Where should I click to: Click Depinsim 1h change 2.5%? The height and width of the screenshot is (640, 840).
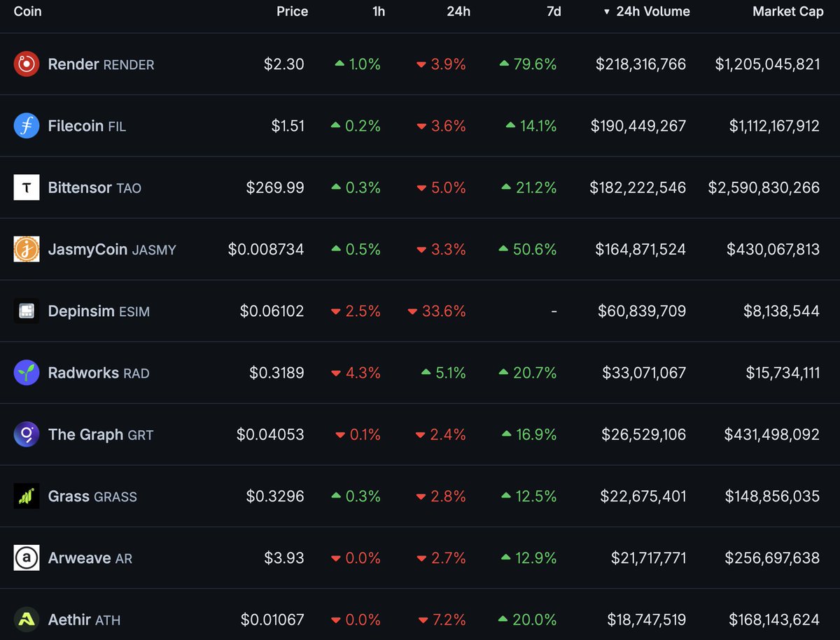coord(356,311)
